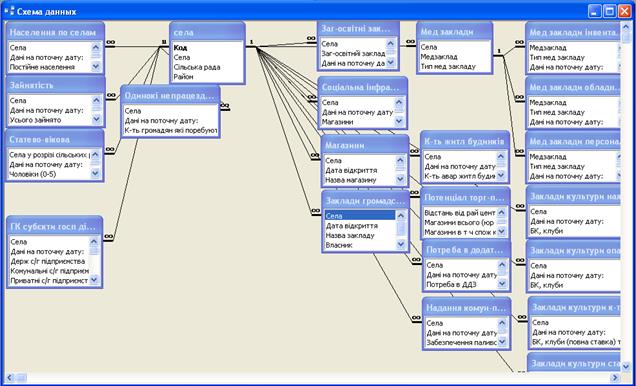This screenshot has height=386, width=636.
Task: Select the Мед заклади table title bar
Action: pos(454,32)
